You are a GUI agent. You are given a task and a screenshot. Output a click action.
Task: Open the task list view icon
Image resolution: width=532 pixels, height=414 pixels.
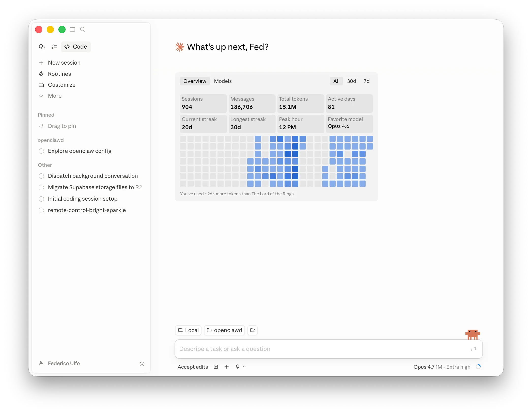[54, 47]
